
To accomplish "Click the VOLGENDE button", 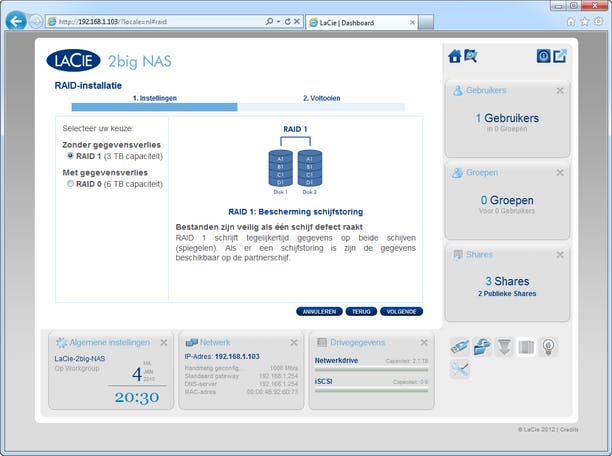I will pyautogui.click(x=401, y=312).
